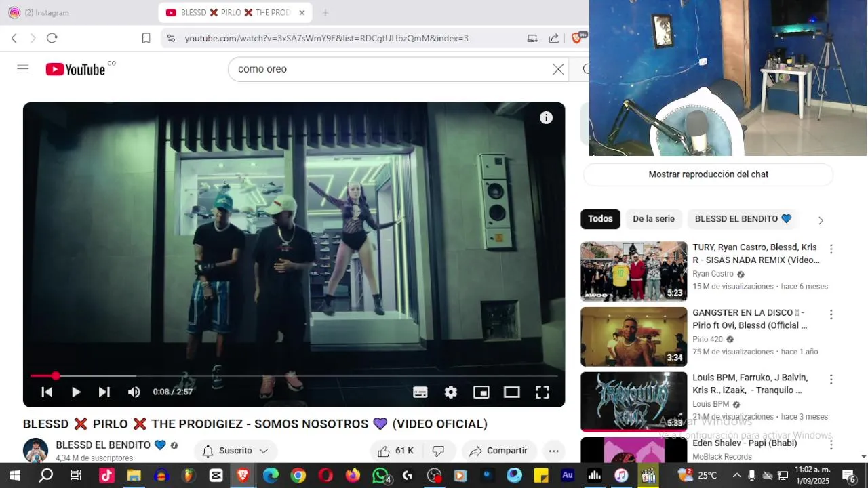Reload the current page
The width and height of the screenshot is (868, 488).
pyautogui.click(x=52, y=38)
